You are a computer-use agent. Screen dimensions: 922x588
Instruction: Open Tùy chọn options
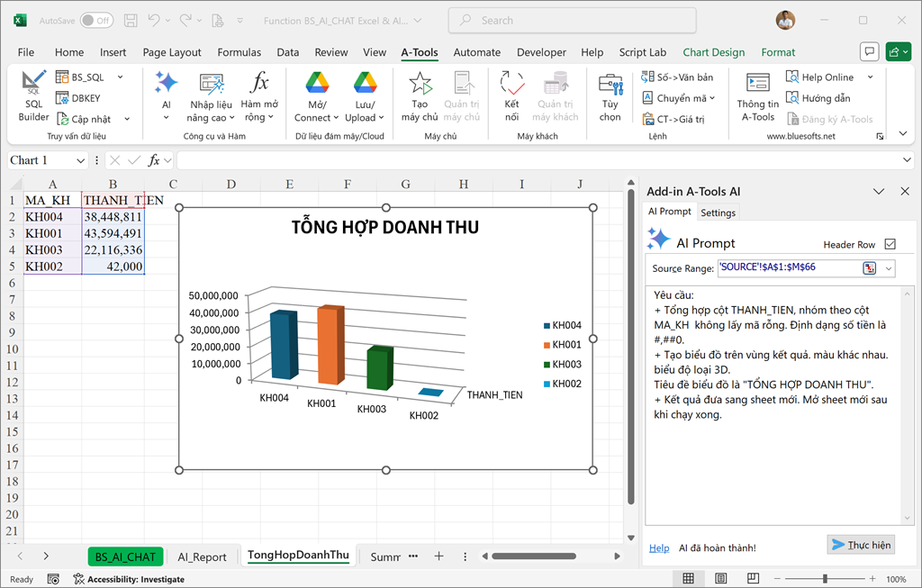(x=610, y=95)
